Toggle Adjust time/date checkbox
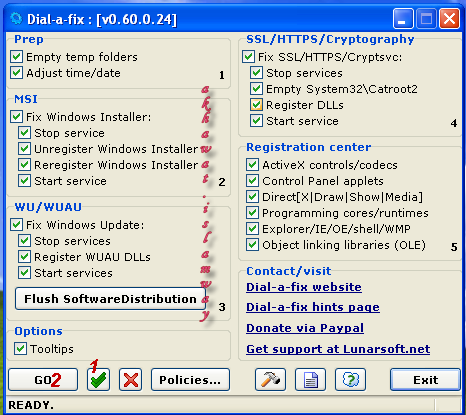 [16, 73]
